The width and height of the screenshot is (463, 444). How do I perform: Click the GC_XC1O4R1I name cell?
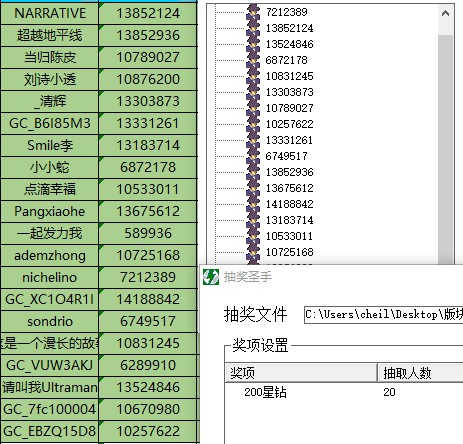[50, 299]
